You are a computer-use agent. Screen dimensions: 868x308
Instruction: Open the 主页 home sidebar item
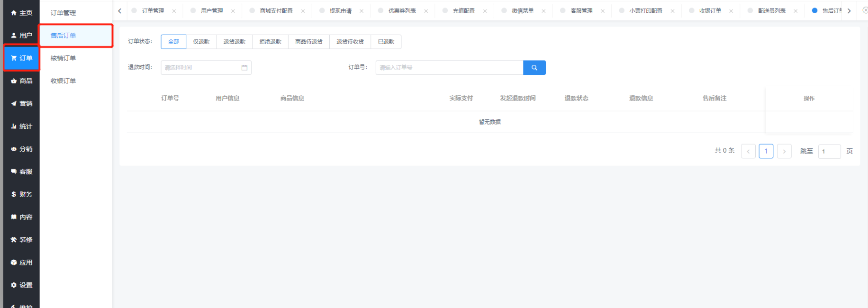click(22, 13)
